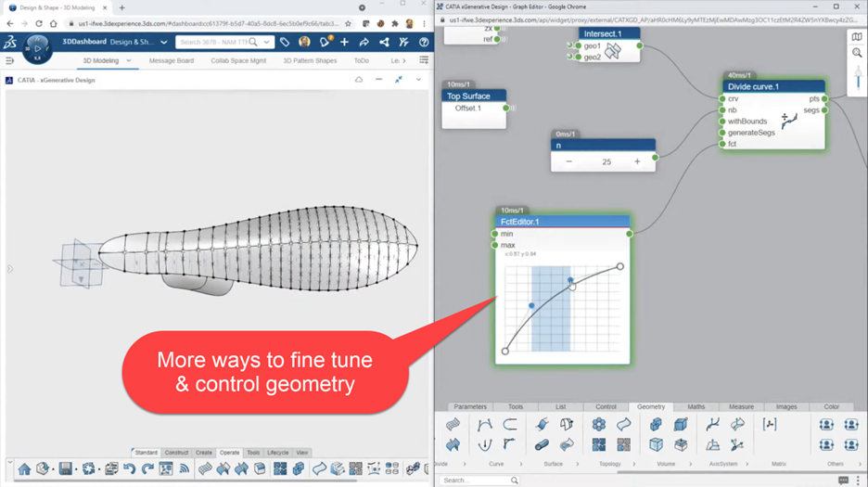Select the View toolbar tab

(301, 453)
